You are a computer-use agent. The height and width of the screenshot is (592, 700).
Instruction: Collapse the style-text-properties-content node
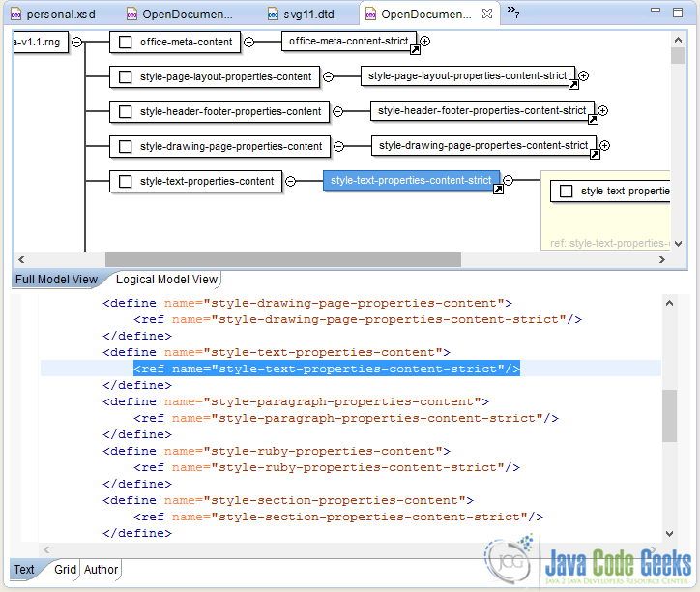point(291,182)
